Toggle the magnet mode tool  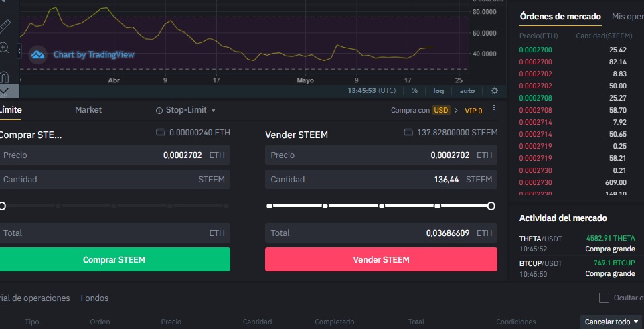tap(4, 76)
